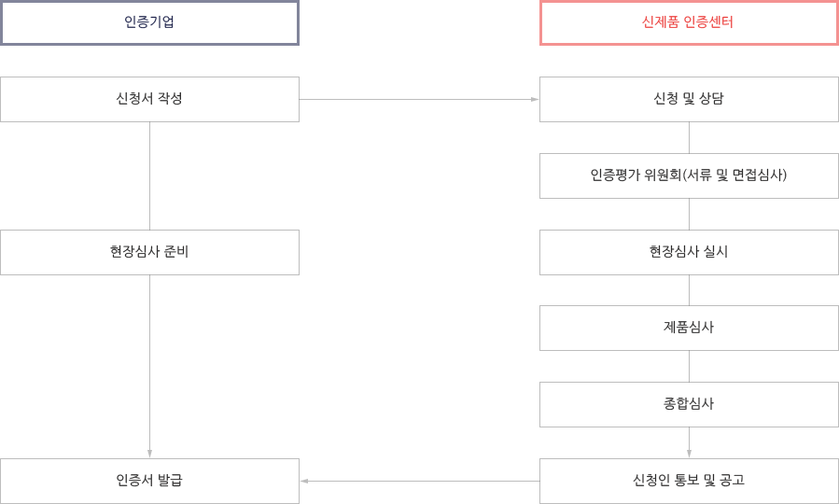Click connector between 제품심사 and 종합심사
This screenshot has height=504, width=839.
click(689, 367)
